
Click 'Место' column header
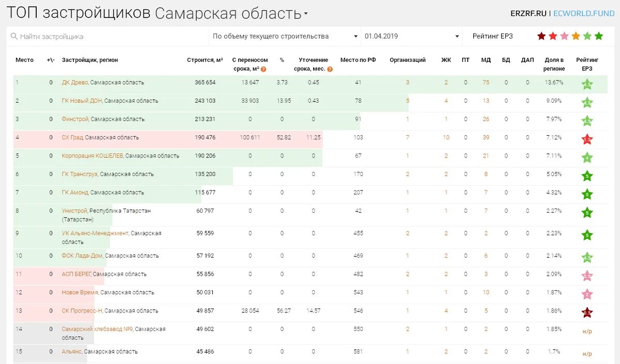[x=24, y=60]
